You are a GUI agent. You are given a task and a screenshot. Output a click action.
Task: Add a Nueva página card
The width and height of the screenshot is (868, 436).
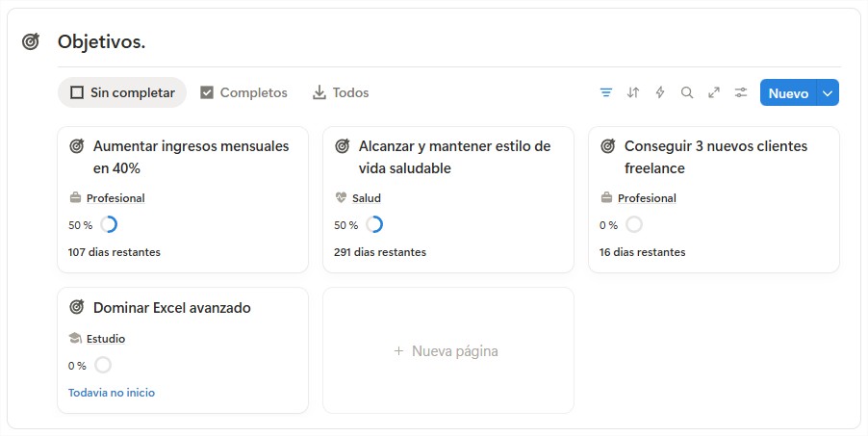[448, 350]
